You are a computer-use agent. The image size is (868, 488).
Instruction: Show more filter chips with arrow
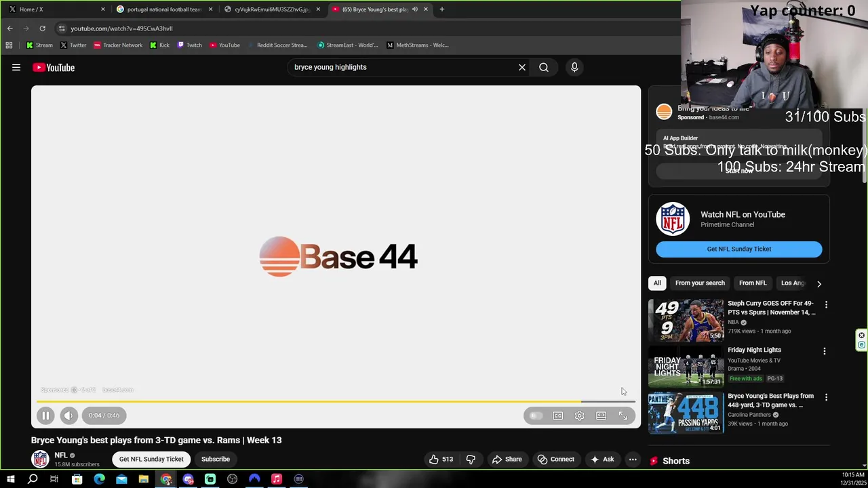click(x=818, y=283)
